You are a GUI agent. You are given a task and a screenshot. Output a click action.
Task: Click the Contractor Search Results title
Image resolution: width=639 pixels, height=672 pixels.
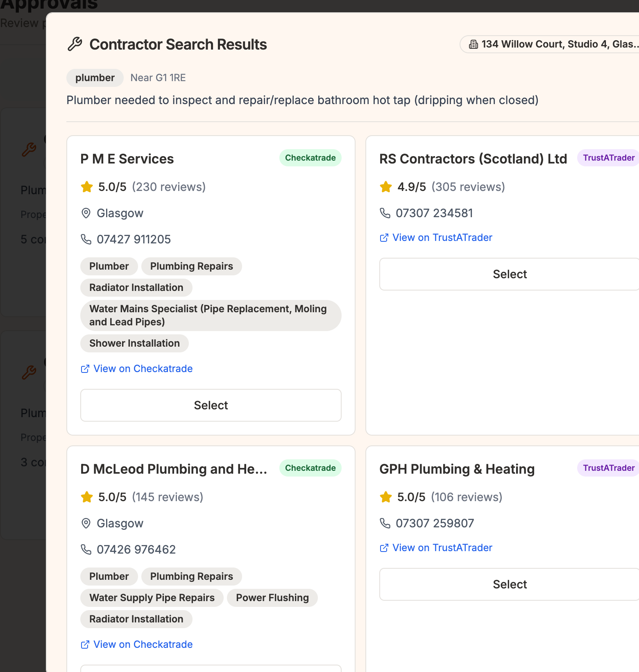click(x=178, y=44)
